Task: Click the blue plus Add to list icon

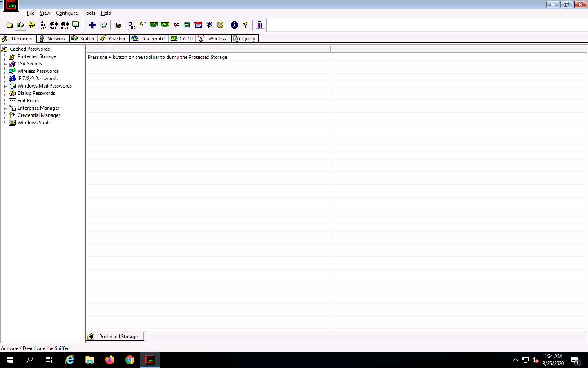Action: (x=92, y=25)
